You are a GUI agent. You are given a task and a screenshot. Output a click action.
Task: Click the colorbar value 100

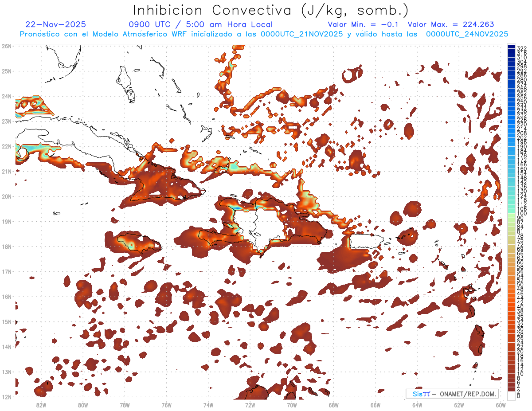click(x=521, y=214)
